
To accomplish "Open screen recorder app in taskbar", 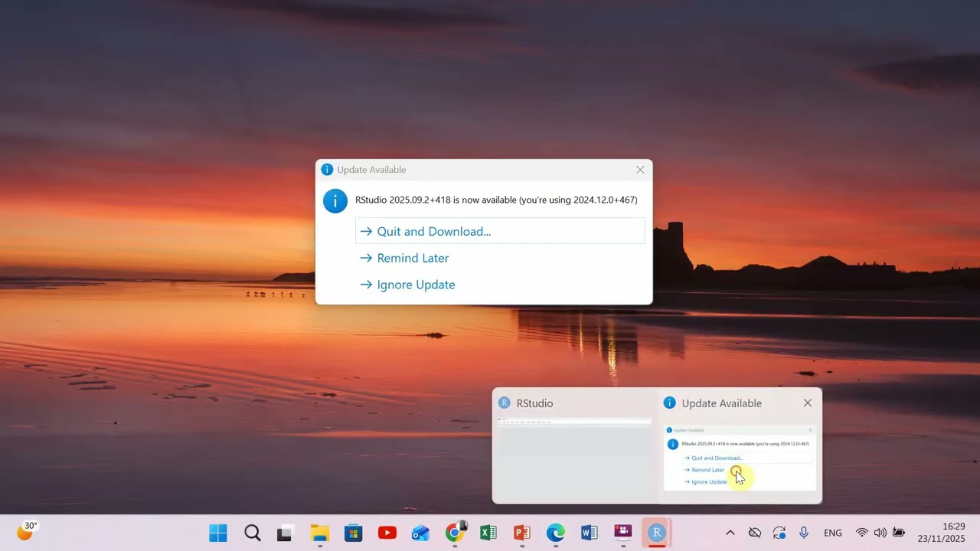I will 623,533.
